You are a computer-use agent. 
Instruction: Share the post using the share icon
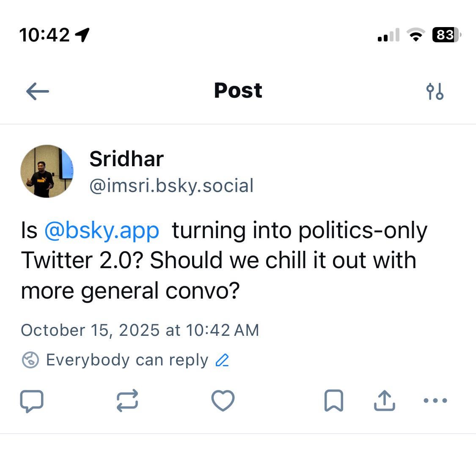click(x=384, y=401)
